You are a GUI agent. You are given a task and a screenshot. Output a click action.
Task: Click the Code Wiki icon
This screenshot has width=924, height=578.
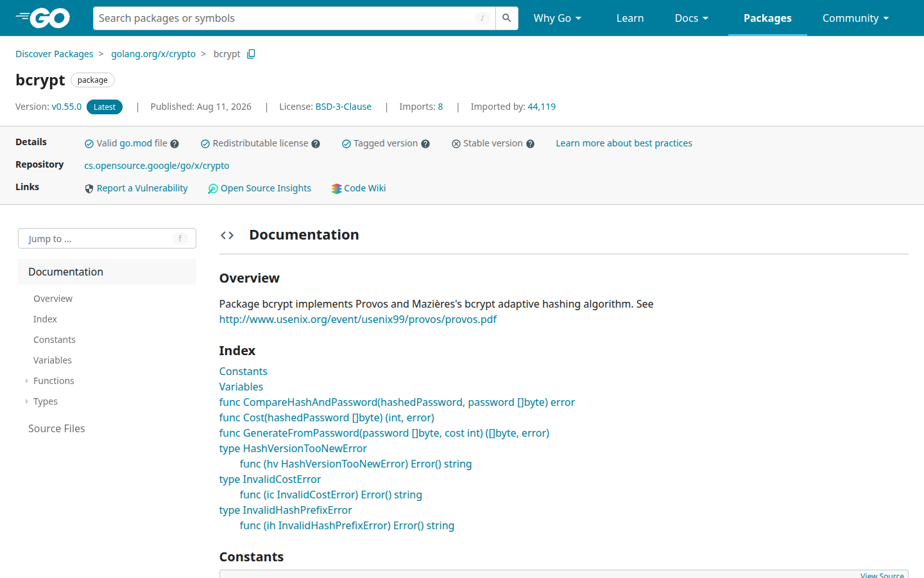point(336,189)
